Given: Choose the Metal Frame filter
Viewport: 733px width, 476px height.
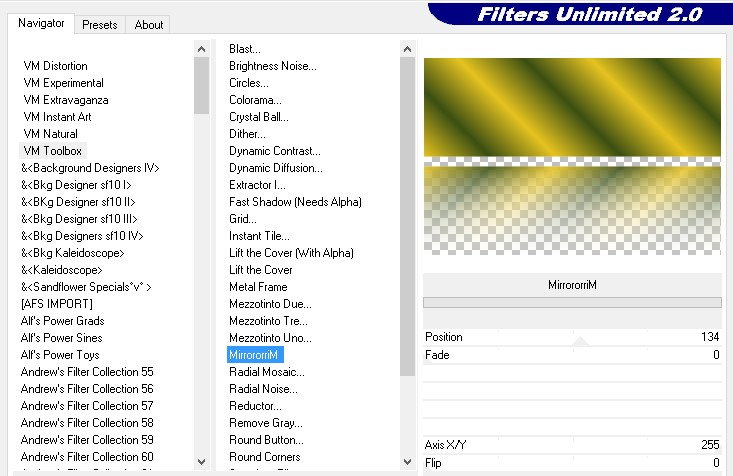Looking at the screenshot, I should point(259,287).
